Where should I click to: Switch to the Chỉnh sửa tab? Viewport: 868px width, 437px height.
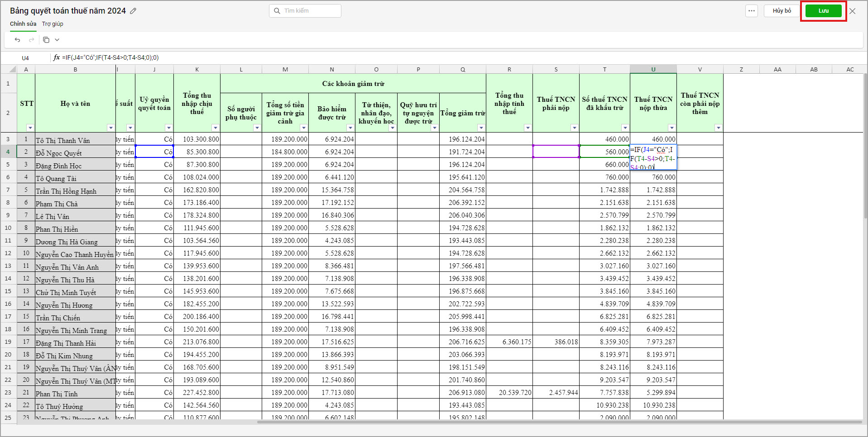(23, 24)
